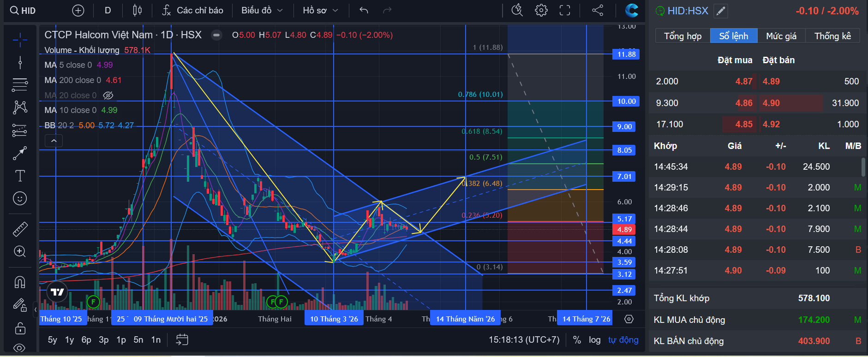Collapse the left drawing toolbar

(36, 309)
